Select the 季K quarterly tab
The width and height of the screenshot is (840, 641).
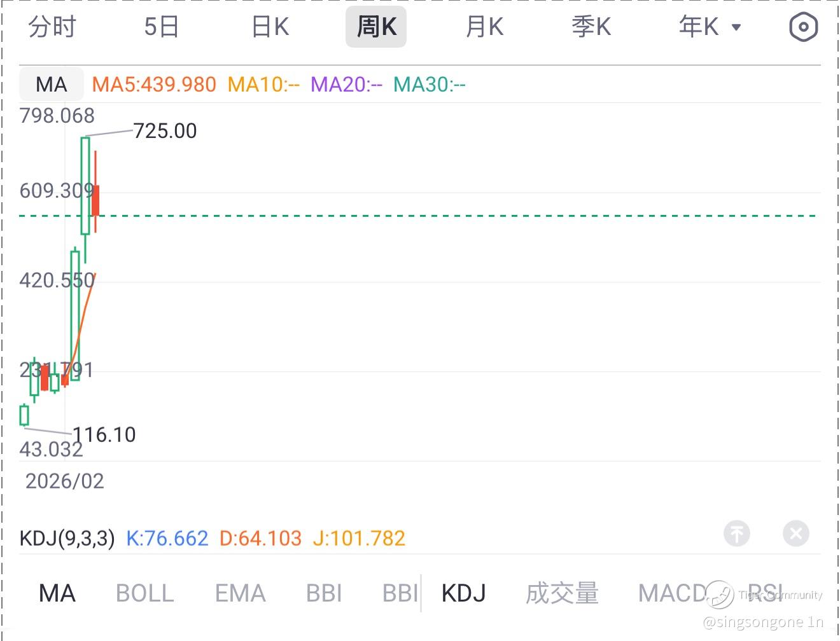591,27
